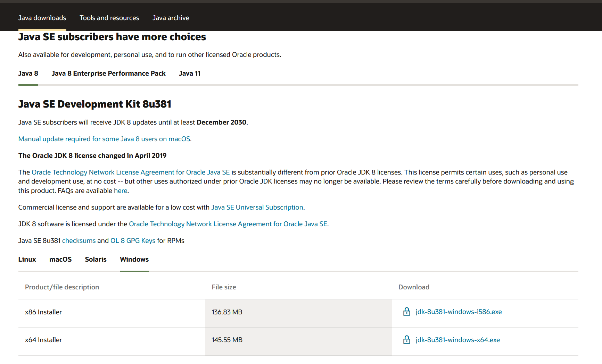The width and height of the screenshot is (602, 364).
Task: Open Tools and resources in top navigation
Action: [x=109, y=18]
